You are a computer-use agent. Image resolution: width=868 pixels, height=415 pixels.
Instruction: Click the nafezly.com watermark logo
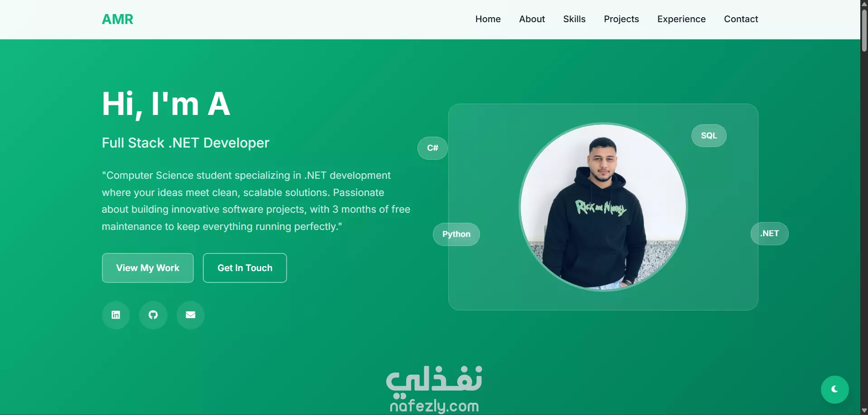[434, 389]
